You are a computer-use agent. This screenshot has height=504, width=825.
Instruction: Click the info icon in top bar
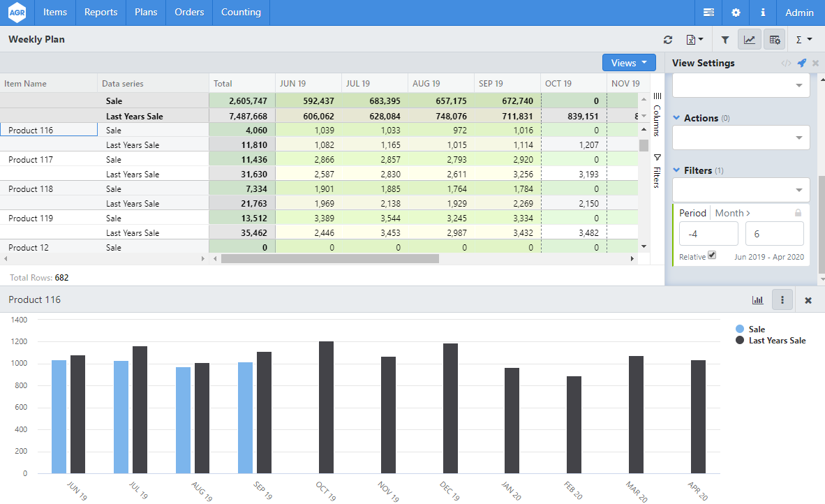pyautogui.click(x=763, y=13)
